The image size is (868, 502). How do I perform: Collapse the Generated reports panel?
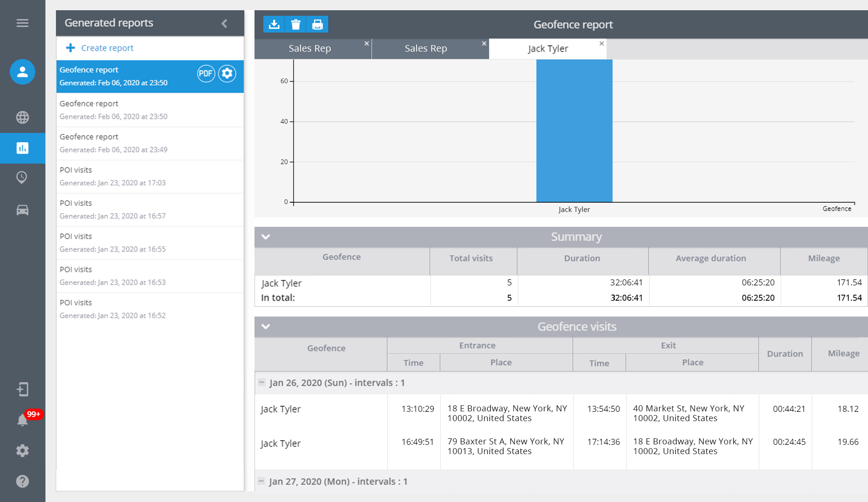[x=225, y=23]
